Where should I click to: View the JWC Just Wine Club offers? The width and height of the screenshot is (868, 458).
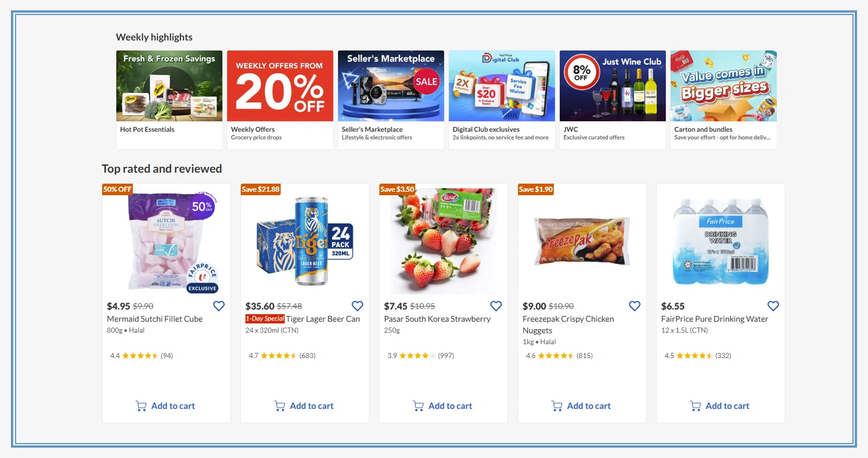(x=613, y=100)
